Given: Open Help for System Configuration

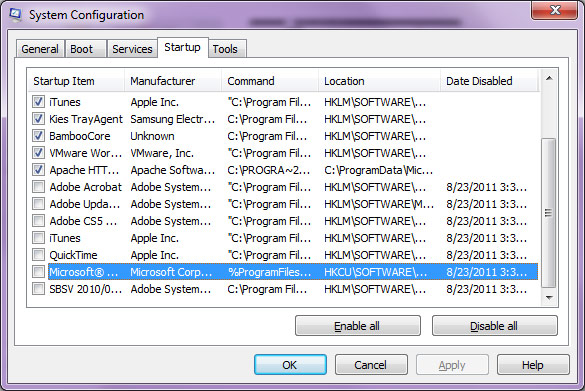Looking at the screenshot, I should tap(533, 365).
